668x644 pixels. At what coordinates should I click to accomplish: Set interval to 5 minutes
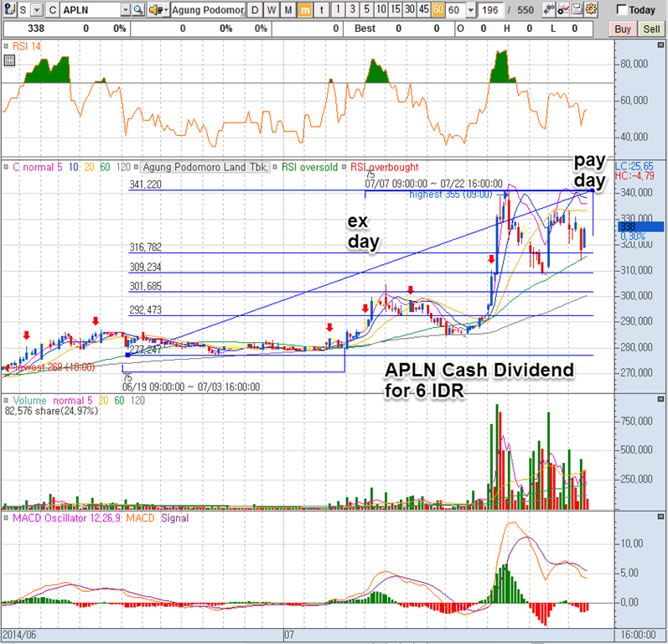coord(366,9)
